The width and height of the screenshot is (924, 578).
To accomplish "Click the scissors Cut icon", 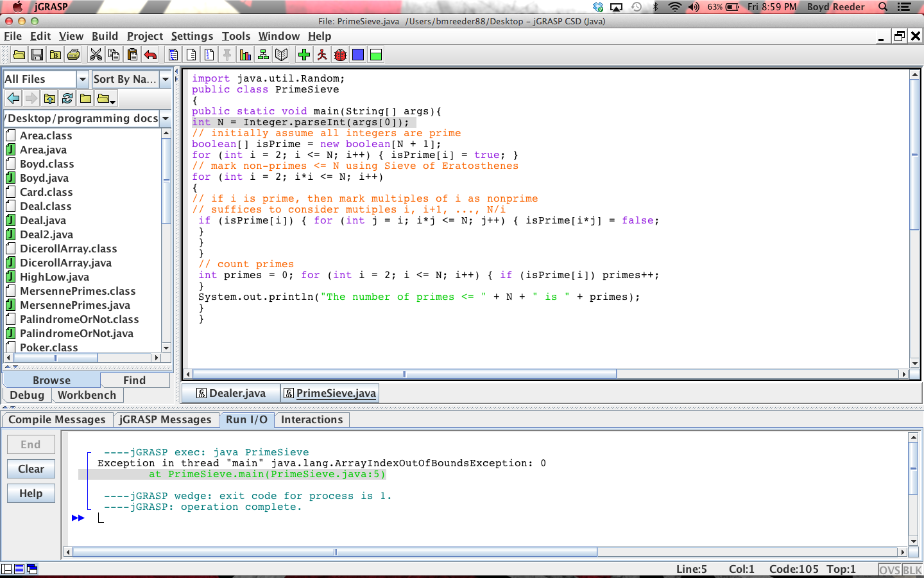I will coord(96,55).
